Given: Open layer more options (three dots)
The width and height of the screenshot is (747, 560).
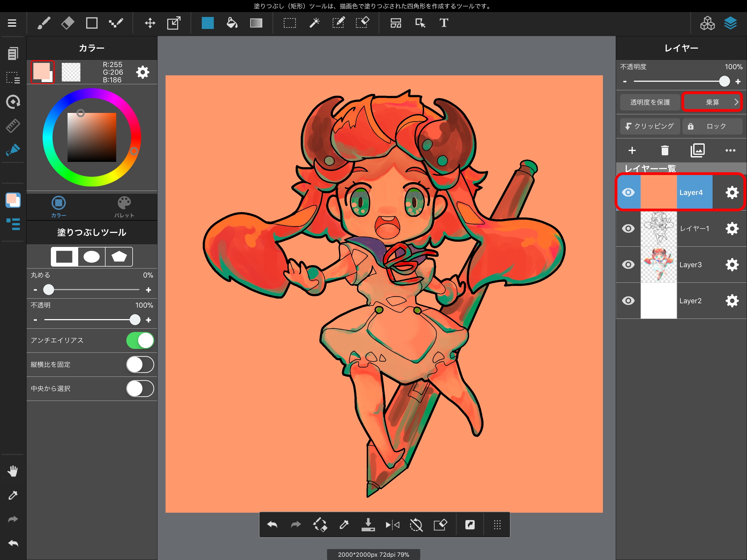Looking at the screenshot, I should pos(730,150).
